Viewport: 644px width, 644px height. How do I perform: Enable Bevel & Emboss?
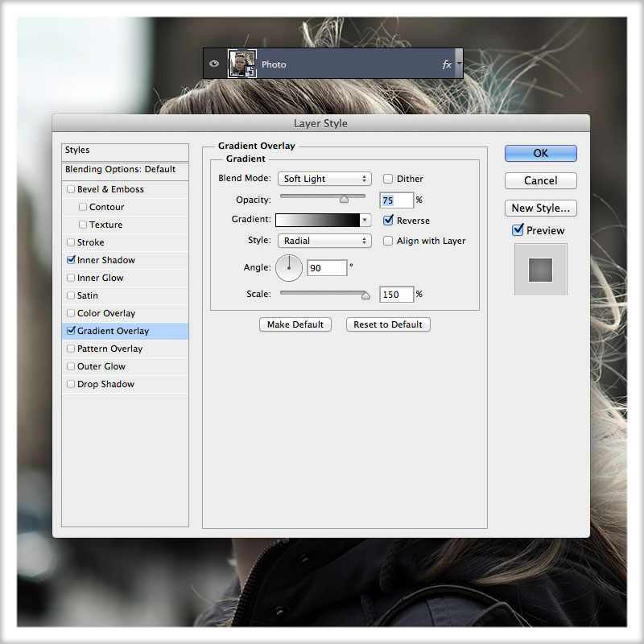coord(70,189)
